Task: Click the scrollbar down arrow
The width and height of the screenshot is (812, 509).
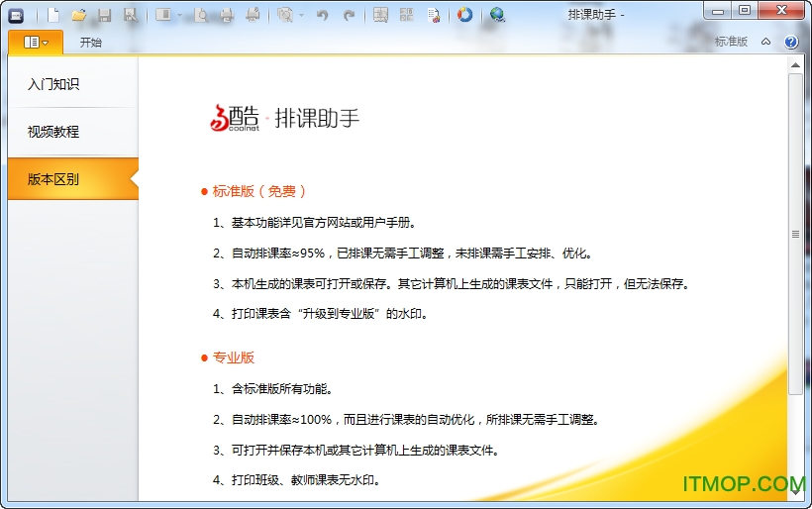Action: click(x=795, y=493)
